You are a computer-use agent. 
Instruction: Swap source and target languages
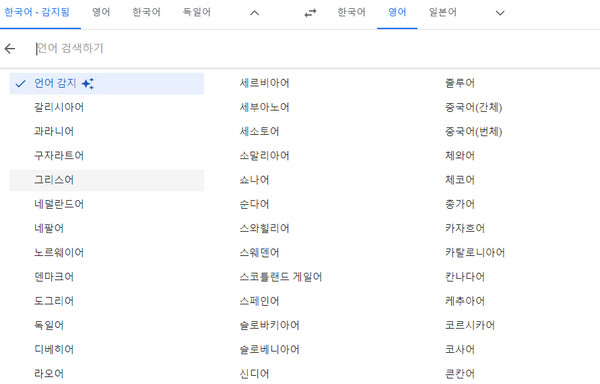tap(310, 13)
